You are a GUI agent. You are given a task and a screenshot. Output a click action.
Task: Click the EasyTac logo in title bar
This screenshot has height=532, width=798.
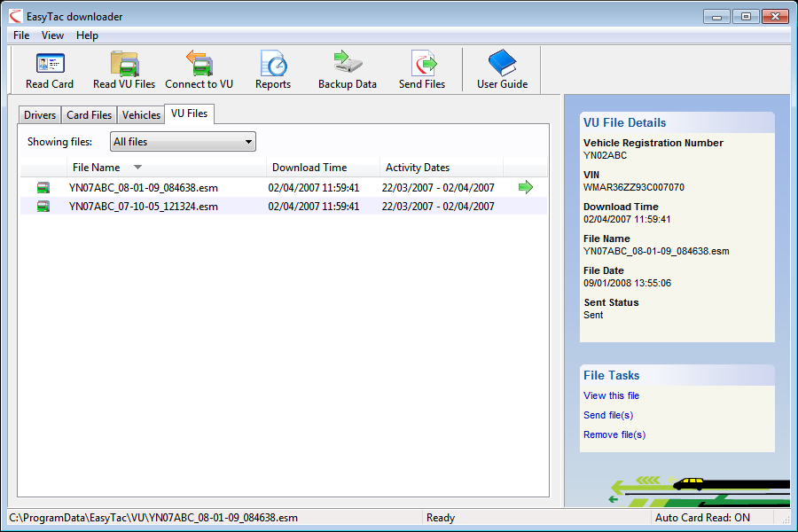tap(16, 16)
